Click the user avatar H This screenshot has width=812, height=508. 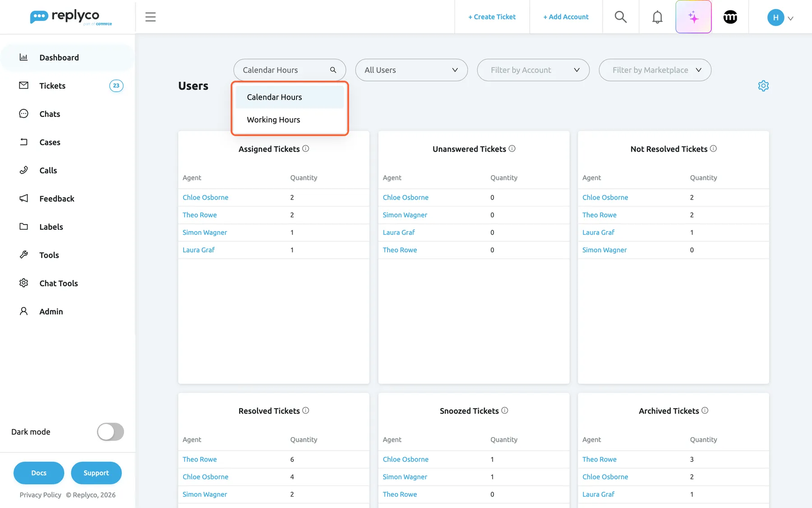pos(775,18)
